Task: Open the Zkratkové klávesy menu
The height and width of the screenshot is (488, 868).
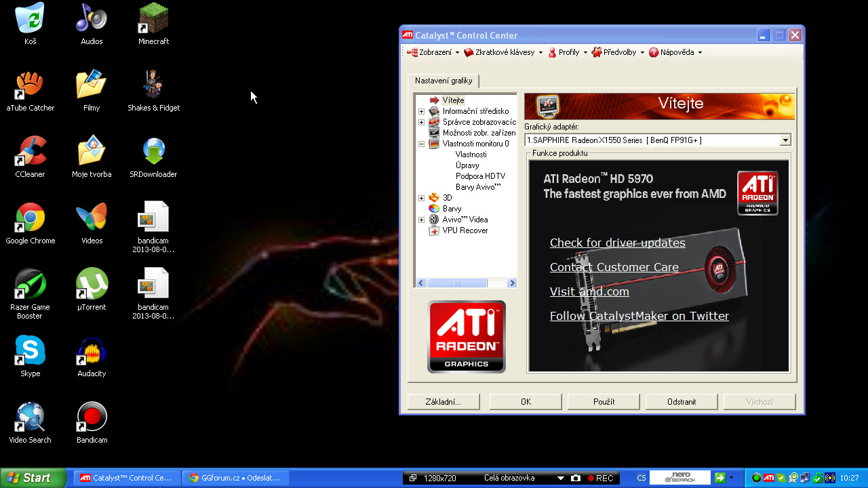Action: pos(503,52)
